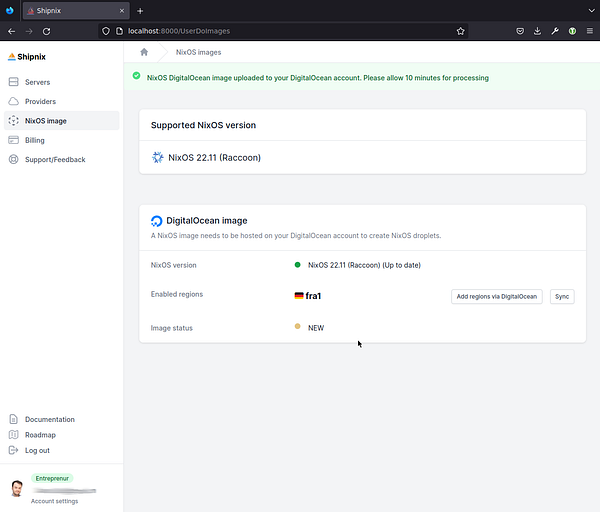The image size is (600, 512).
Task: Click the Billing card icon
Action: (13, 140)
